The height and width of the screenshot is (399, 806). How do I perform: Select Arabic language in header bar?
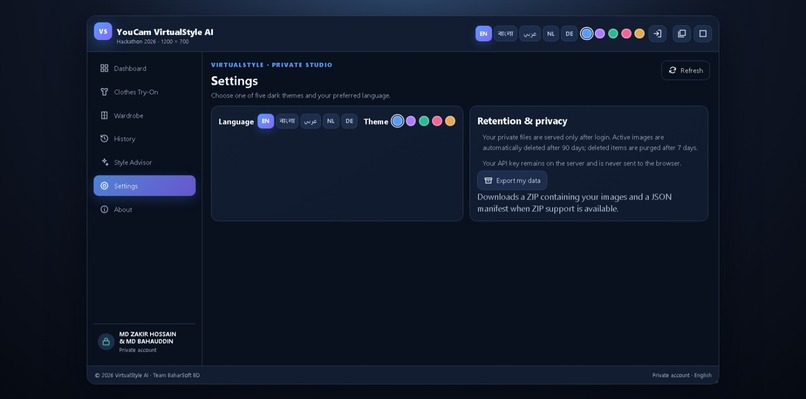click(x=530, y=34)
